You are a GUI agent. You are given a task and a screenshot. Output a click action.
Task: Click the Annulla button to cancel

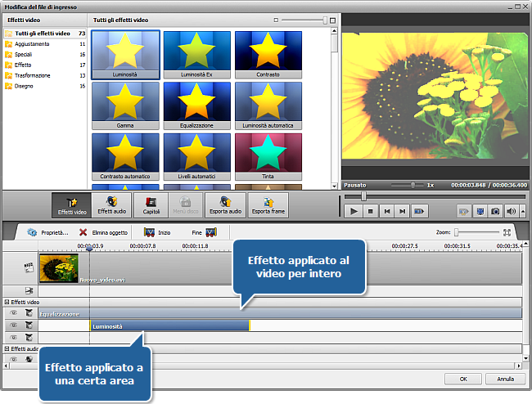click(x=506, y=379)
